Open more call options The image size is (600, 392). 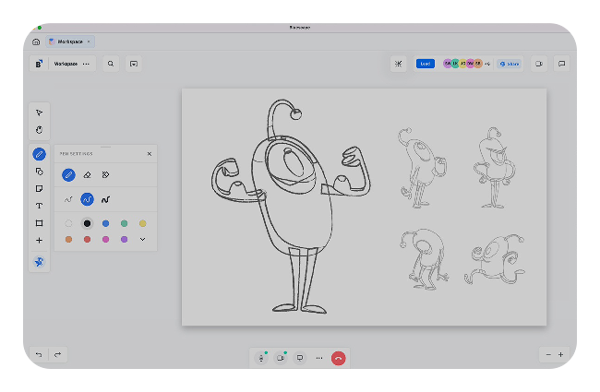(319, 358)
